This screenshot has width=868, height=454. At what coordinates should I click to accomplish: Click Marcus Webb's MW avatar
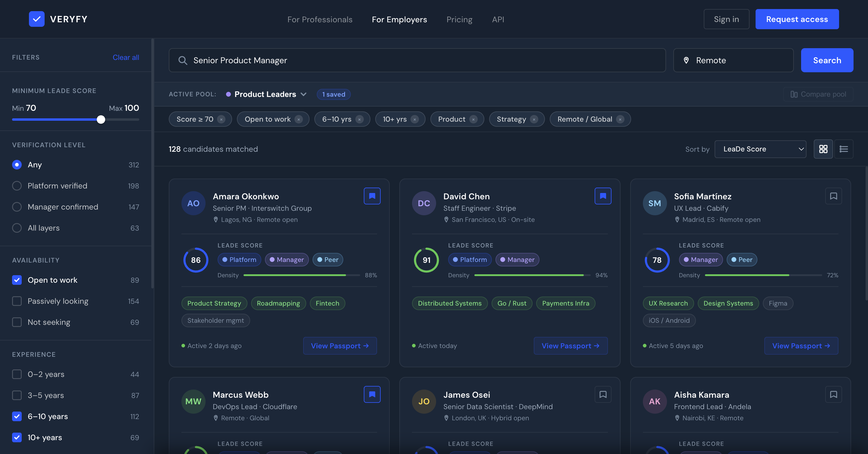[x=193, y=402]
